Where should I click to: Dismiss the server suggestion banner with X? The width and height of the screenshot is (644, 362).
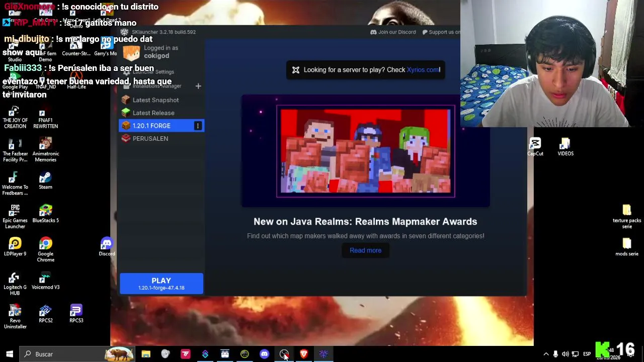click(296, 70)
